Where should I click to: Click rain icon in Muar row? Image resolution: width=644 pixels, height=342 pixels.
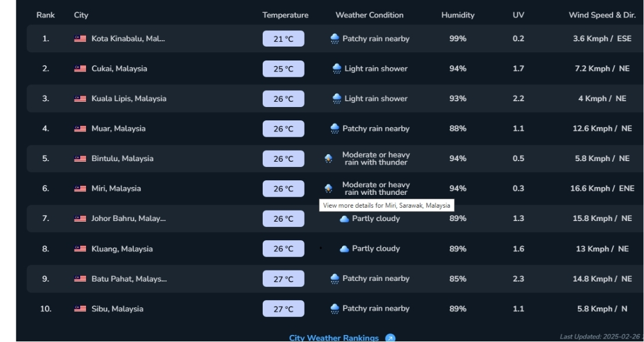click(335, 129)
